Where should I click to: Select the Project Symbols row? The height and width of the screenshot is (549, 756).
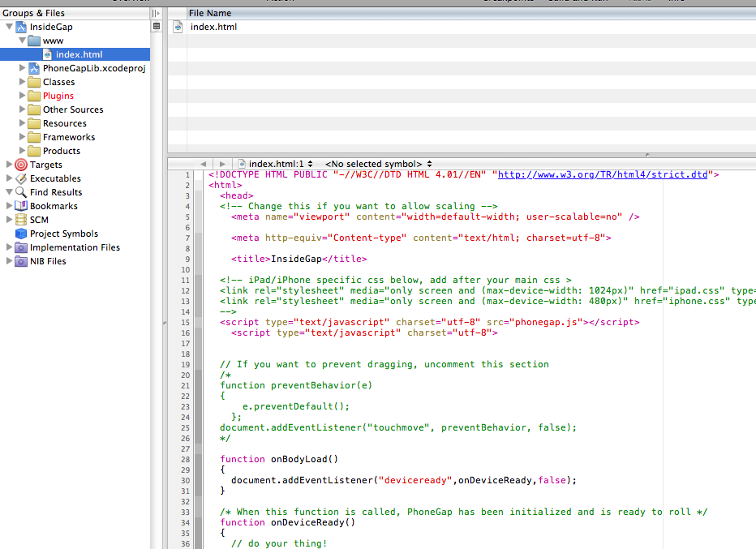point(75,234)
